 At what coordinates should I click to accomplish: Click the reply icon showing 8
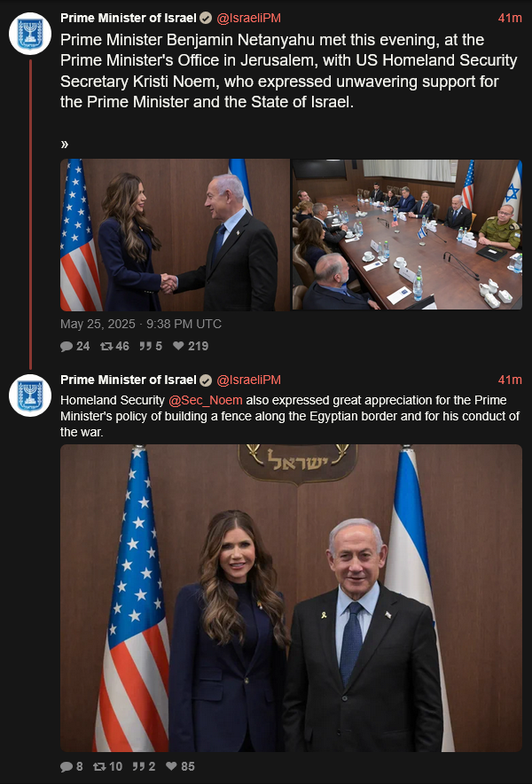(66, 766)
